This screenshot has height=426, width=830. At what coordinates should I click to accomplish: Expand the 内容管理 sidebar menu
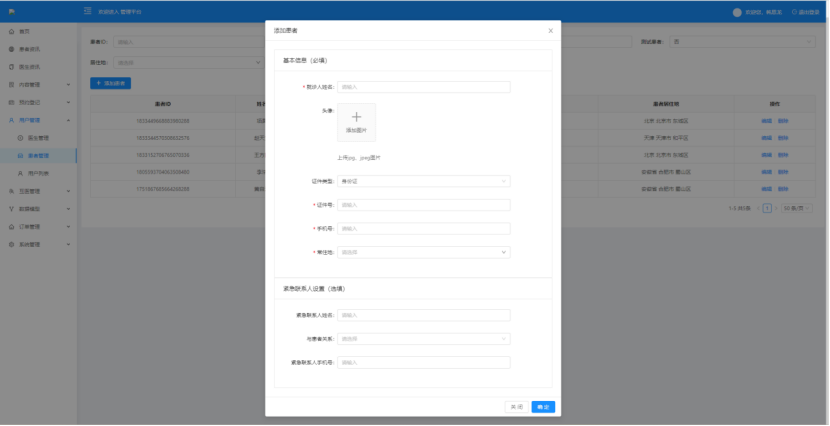pyautogui.click(x=38, y=85)
